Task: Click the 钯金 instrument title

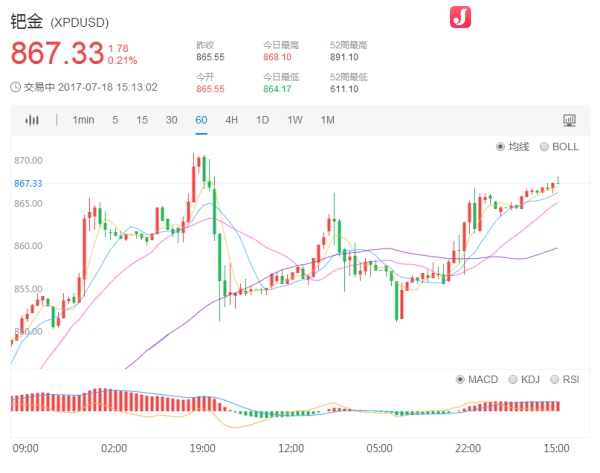Action: 26,21
